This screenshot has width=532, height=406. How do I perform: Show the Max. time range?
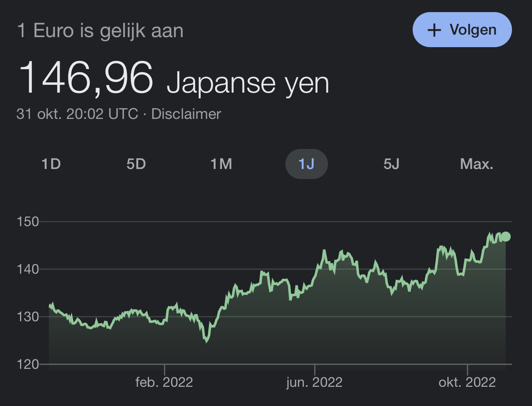click(477, 164)
